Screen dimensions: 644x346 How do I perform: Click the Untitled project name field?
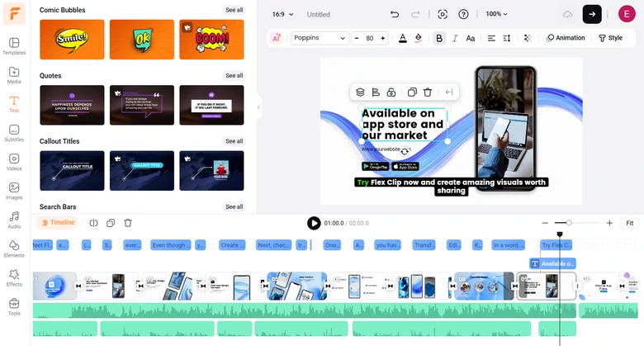(319, 14)
